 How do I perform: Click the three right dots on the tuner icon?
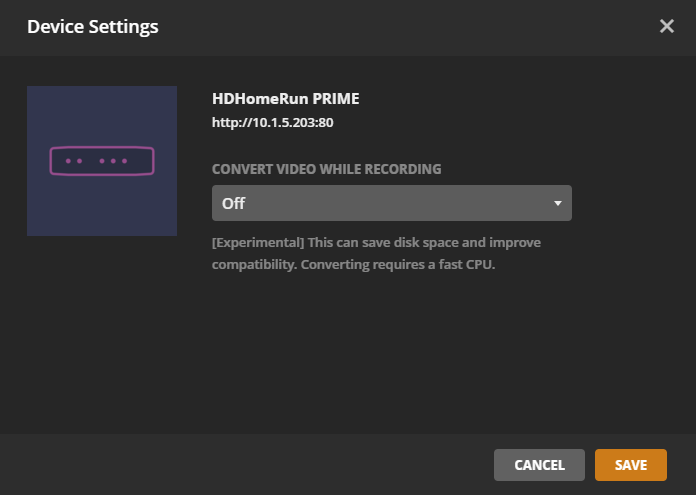point(113,161)
